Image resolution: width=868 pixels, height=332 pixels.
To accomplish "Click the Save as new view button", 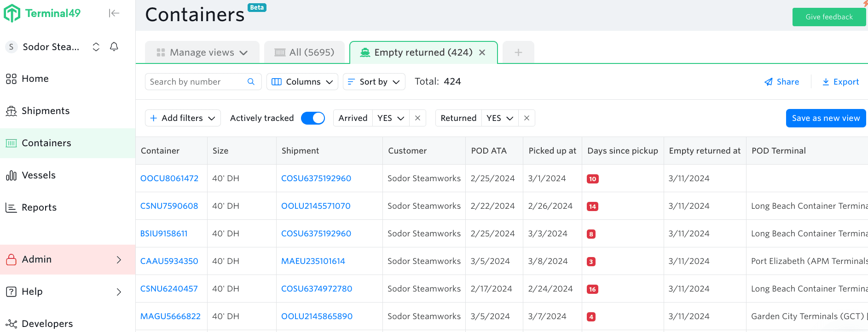I will point(826,118).
